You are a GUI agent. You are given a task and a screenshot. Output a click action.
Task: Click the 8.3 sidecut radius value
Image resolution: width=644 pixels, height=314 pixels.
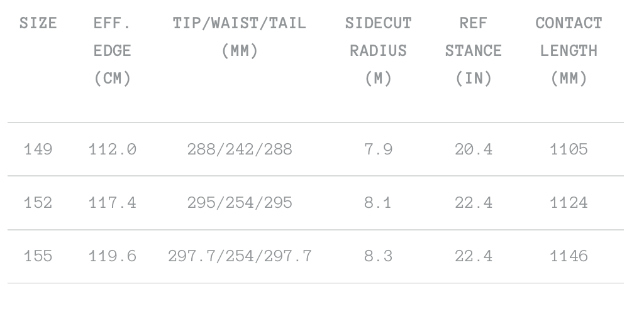379,256
